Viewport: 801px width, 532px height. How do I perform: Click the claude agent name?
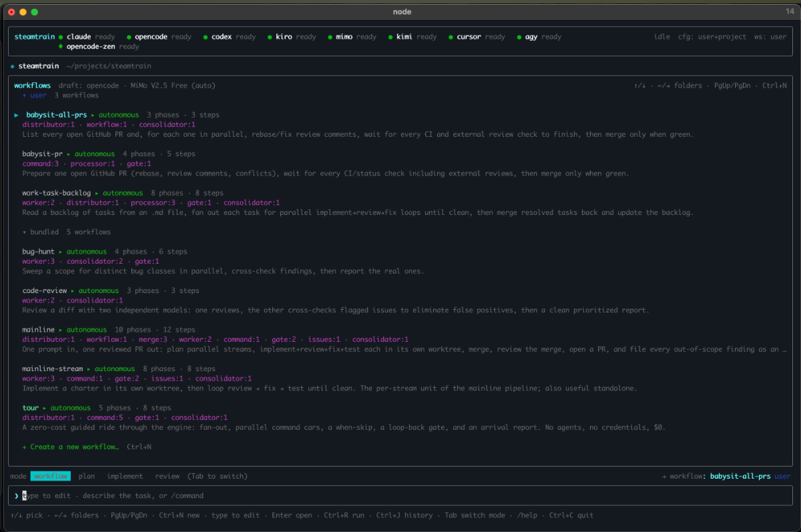[x=79, y=37]
